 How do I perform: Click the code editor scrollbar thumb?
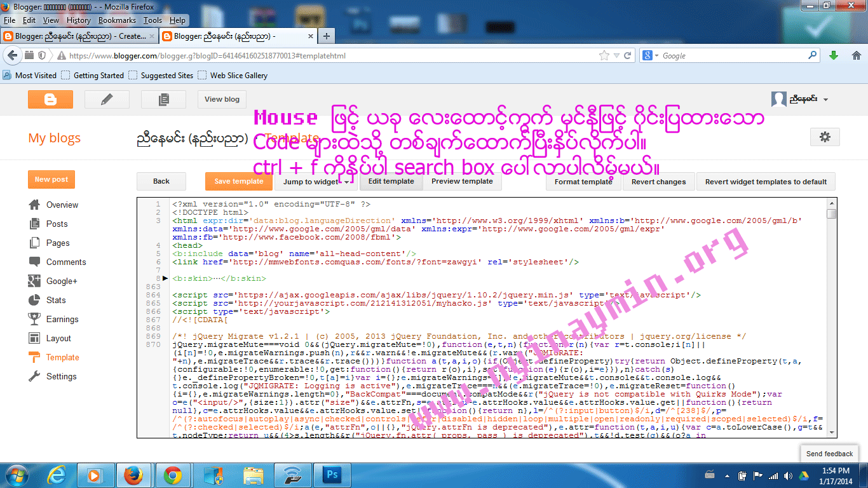[x=831, y=214]
